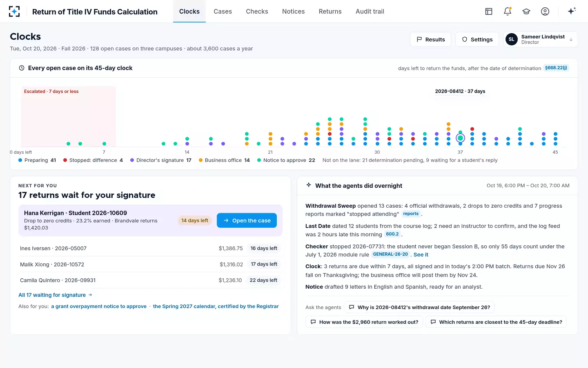Select the Malik Xiong 2026-10572 row
588x368 pixels.
150,264
